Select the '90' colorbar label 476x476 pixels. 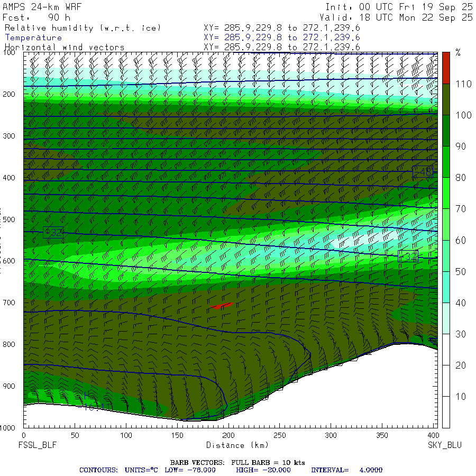(461, 147)
